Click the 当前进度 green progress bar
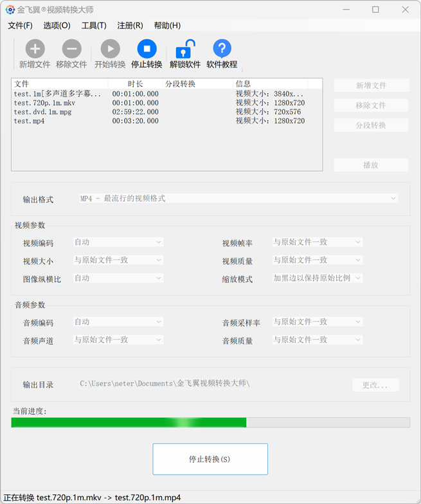This screenshot has width=421, height=504. click(211, 422)
